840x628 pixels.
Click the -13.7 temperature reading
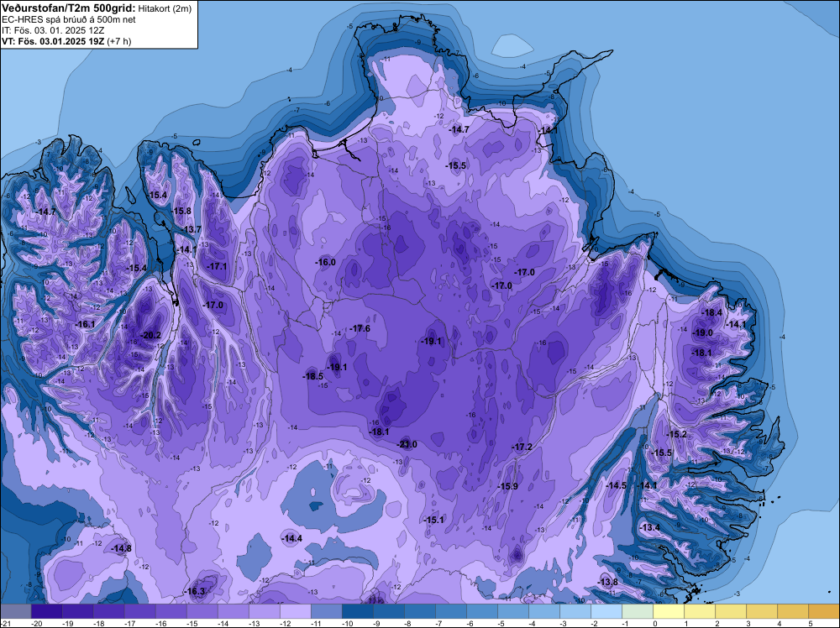pyautogui.click(x=191, y=229)
